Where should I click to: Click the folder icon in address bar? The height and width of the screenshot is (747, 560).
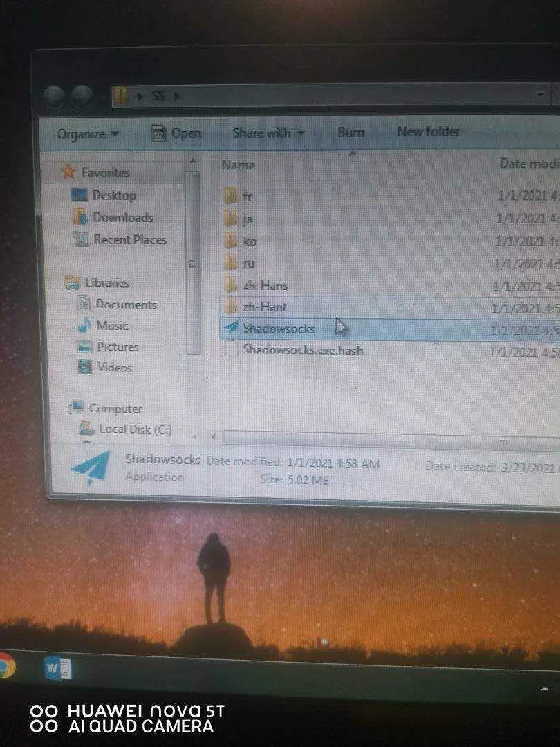tap(120, 96)
